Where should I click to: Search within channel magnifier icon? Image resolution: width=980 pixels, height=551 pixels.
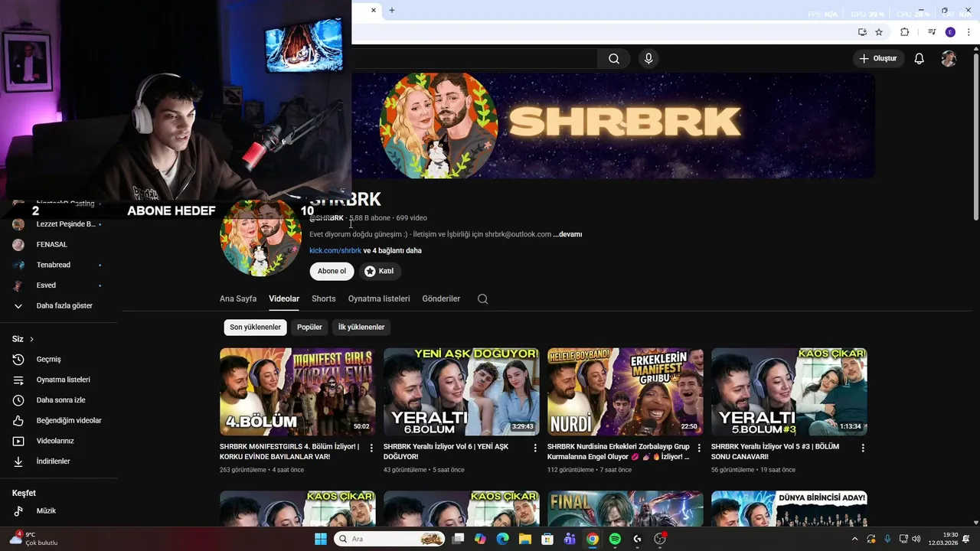[x=482, y=298]
